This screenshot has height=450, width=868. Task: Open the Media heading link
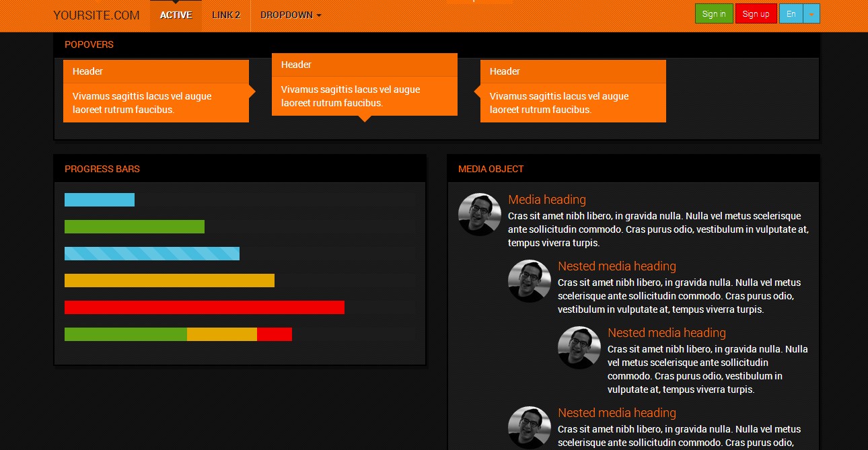click(x=546, y=199)
